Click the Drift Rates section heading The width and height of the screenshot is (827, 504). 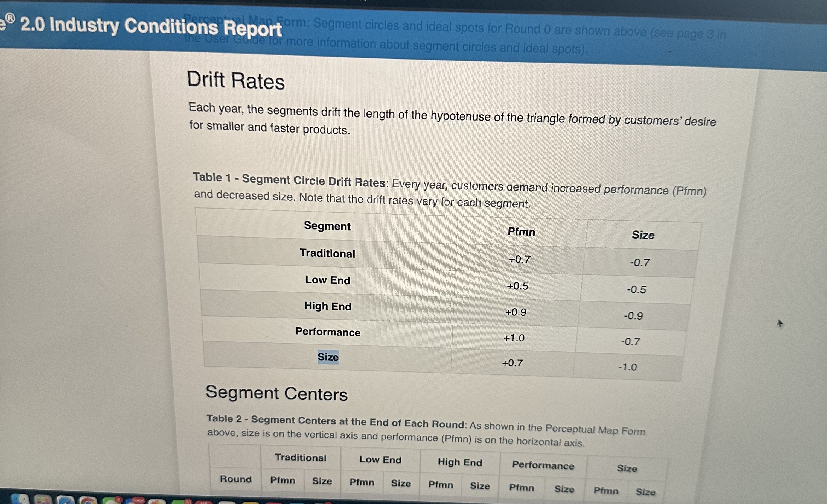(236, 81)
